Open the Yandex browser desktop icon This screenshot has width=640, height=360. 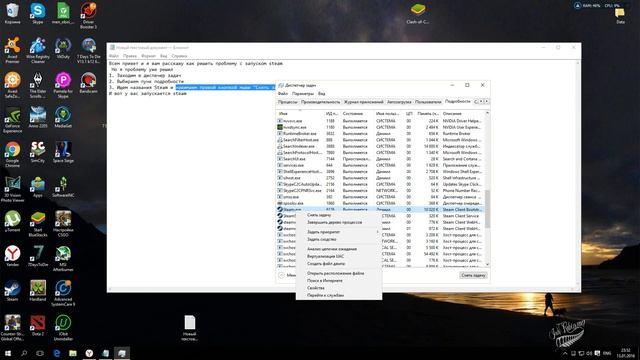(x=12, y=256)
